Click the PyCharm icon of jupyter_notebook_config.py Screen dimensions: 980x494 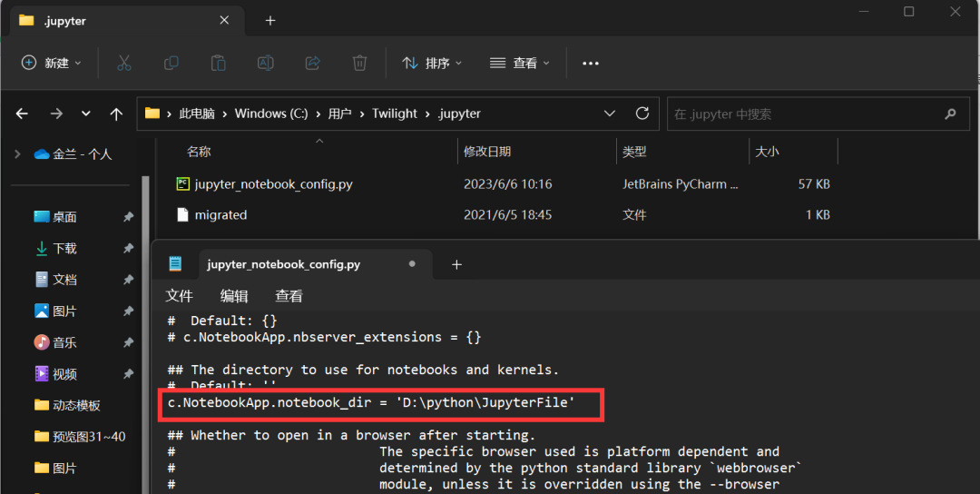(182, 183)
